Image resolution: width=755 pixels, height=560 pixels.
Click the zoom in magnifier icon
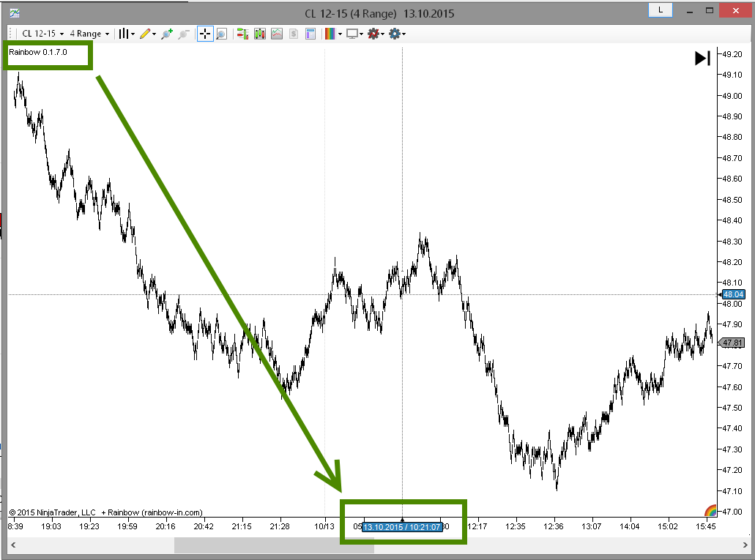[167, 34]
